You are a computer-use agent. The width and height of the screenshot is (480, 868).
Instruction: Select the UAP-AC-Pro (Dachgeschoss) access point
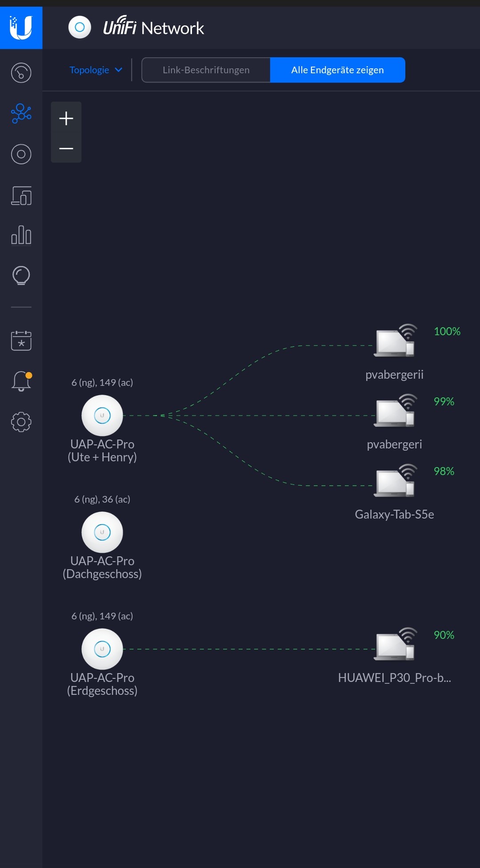(102, 532)
